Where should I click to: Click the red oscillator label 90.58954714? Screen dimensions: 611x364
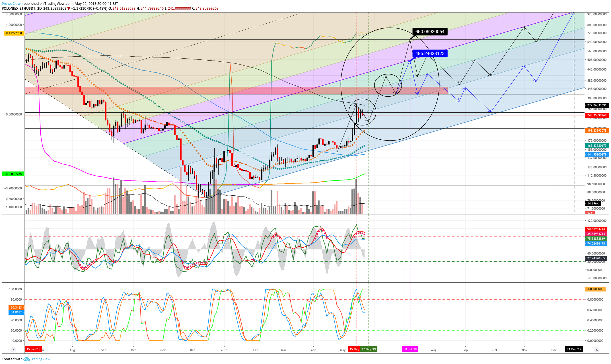[596, 229]
